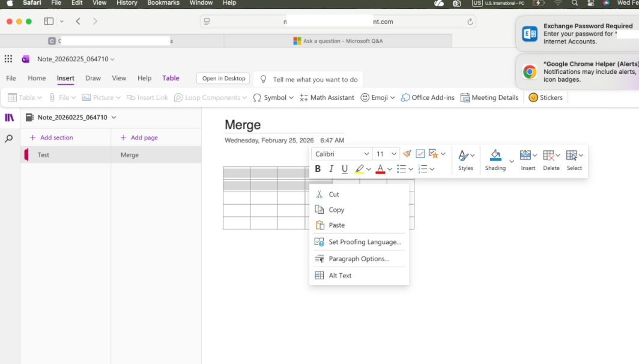Switch to the View ribbon tab
The width and height of the screenshot is (639, 364).
point(119,78)
